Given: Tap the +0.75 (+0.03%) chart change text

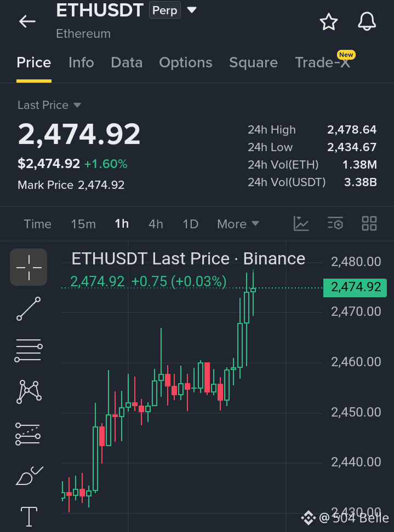Looking at the screenshot, I should [179, 282].
